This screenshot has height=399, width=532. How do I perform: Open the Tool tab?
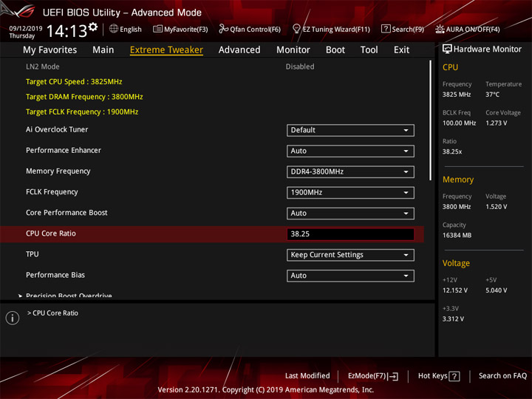pos(369,50)
